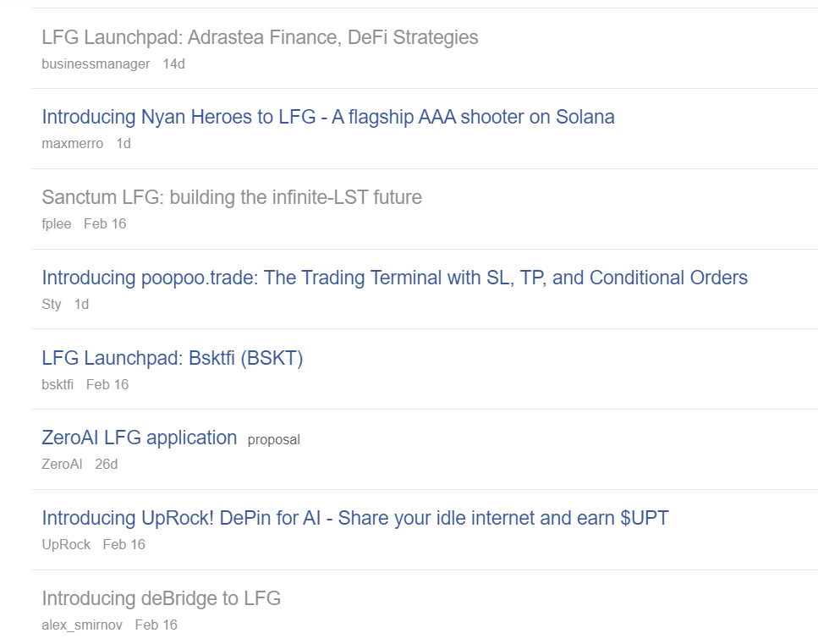Open the Introducing UpRock! DePin topic
This screenshot has width=818, height=644.
click(x=354, y=518)
